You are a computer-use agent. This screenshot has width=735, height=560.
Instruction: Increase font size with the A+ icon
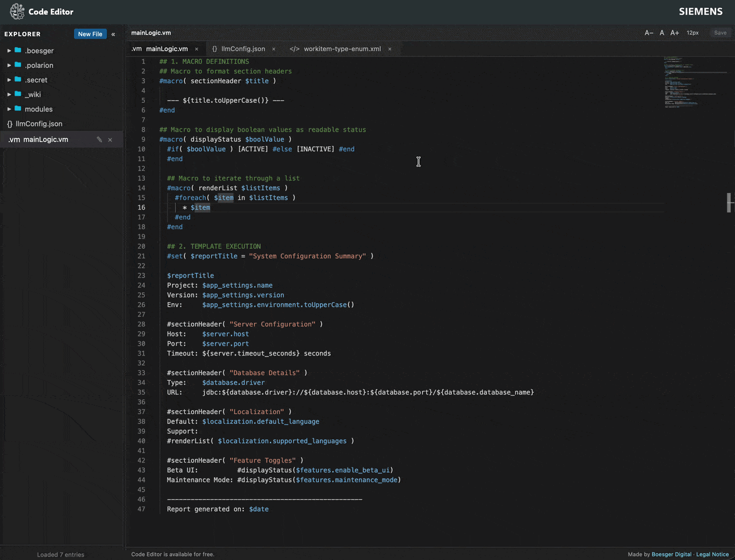[675, 33]
